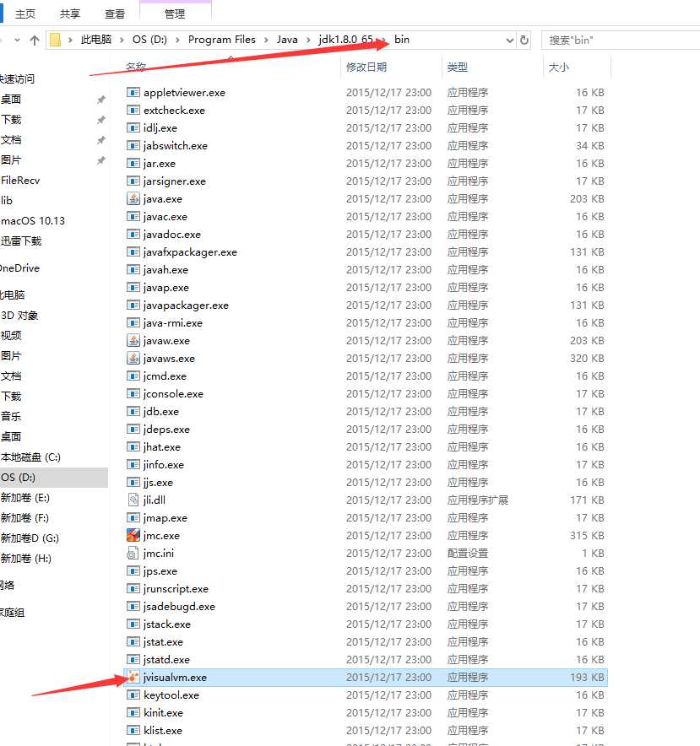Viewport: 700px width, 746px height.
Task: Sort by 类型 column header
Action: [457, 67]
